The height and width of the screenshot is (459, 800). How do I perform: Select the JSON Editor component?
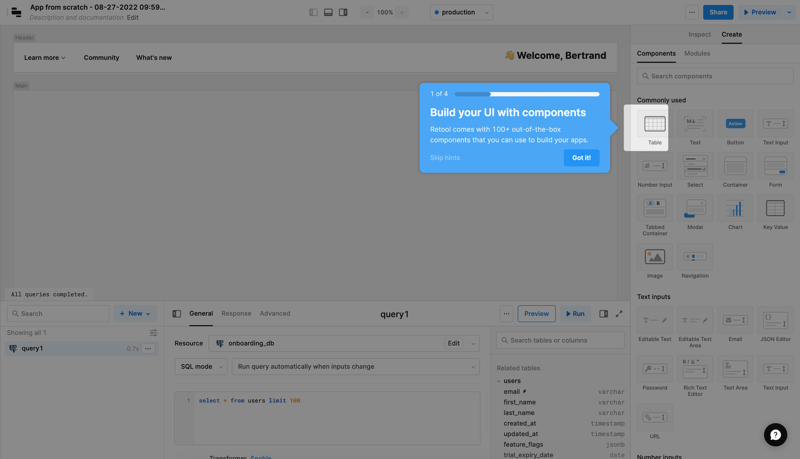pyautogui.click(x=776, y=325)
